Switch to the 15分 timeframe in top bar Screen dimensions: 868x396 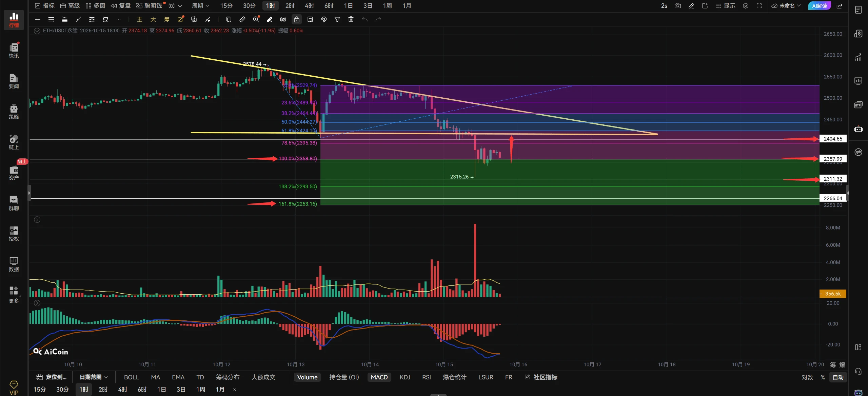click(226, 6)
